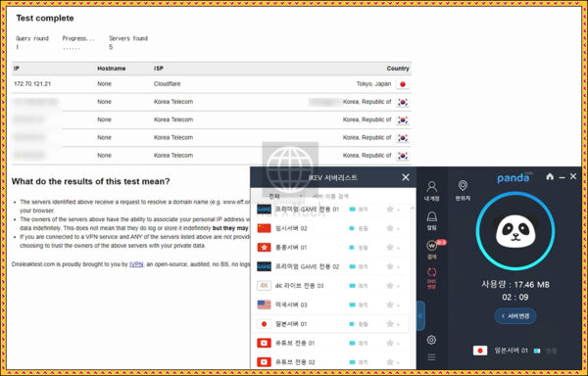Click the IP address 172.70.121.21
588x376 pixels.
(32, 84)
